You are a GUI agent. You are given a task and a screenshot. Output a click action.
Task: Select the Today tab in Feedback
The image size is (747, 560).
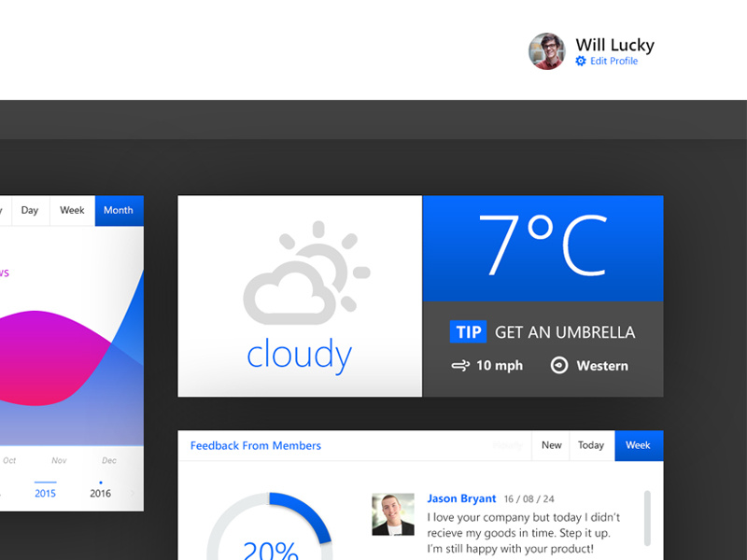pyautogui.click(x=591, y=445)
